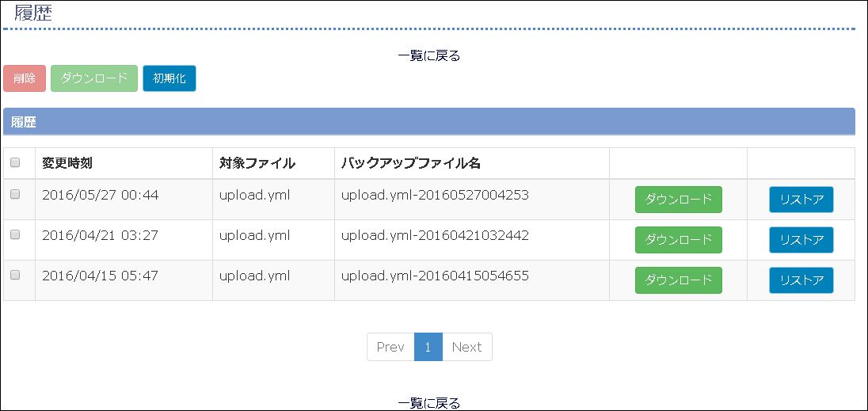Click the file name upload.yml-20160415054655
Viewport: 868px width, 411px height.
click(435, 276)
